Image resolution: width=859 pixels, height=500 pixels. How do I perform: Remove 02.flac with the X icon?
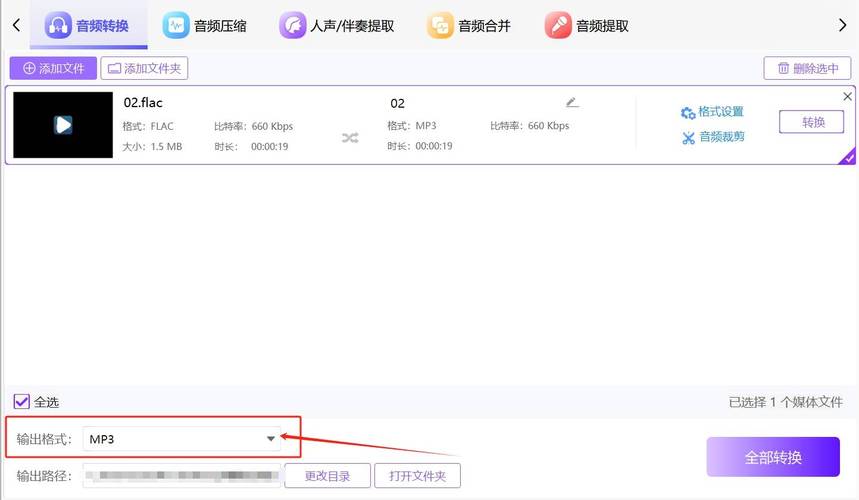click(x=848, y=97)
